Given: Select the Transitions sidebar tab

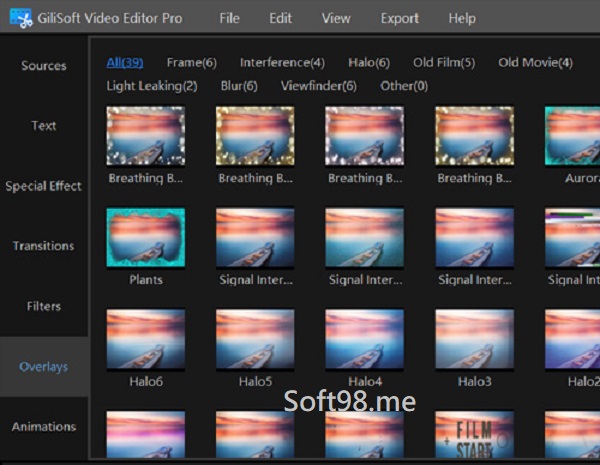Looking at the screenshot, I should [x=44, y=246].
